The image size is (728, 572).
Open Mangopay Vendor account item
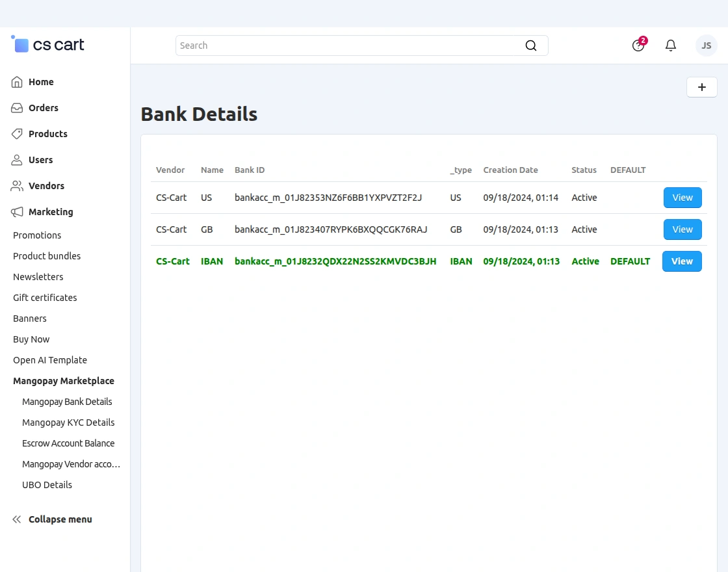(x=71, y=464)
